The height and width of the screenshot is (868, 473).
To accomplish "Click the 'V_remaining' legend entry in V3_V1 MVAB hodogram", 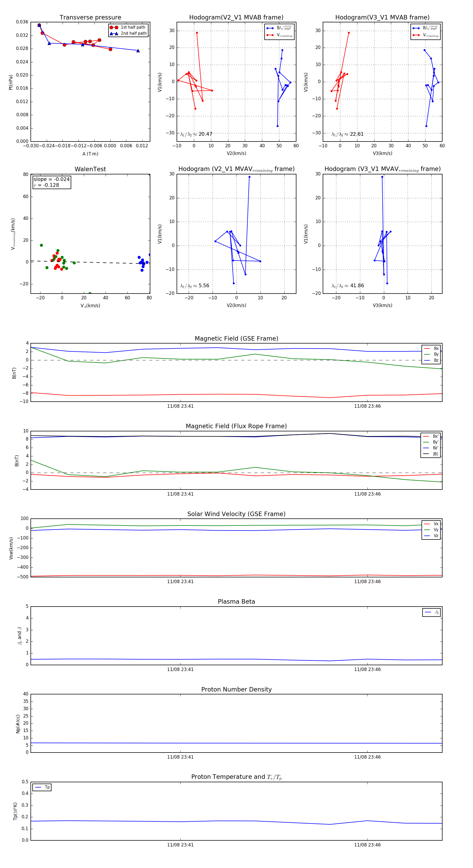I will pos(425,35).
